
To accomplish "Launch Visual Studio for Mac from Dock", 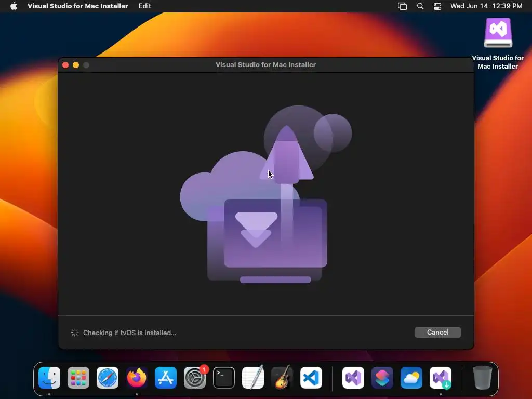I will point(353,378).
